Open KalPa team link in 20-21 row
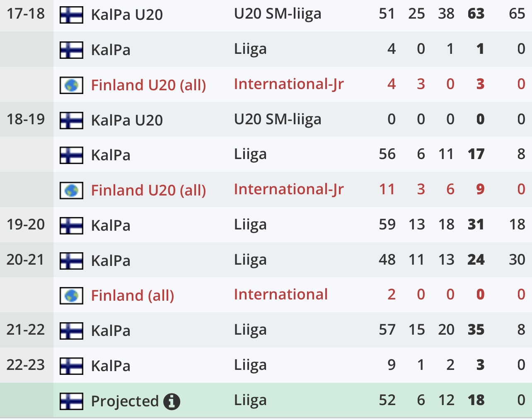The image size is (532, 420). [x=111, y=261]
